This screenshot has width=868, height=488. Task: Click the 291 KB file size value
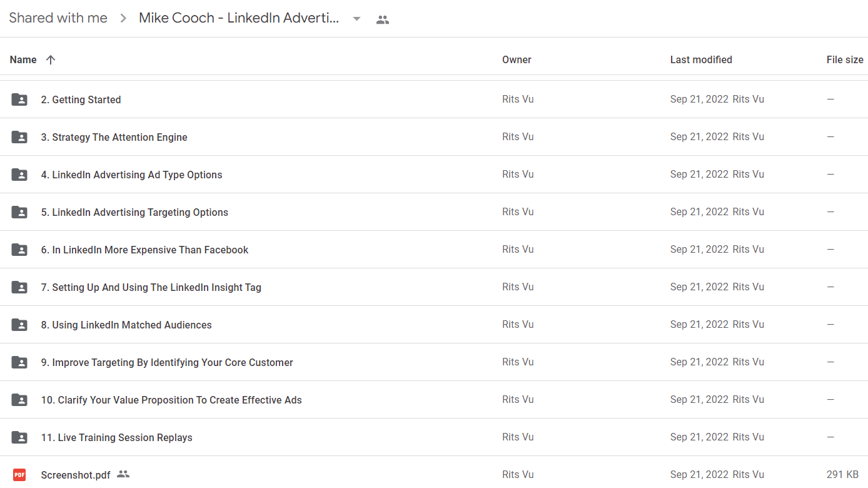[842, 474]
